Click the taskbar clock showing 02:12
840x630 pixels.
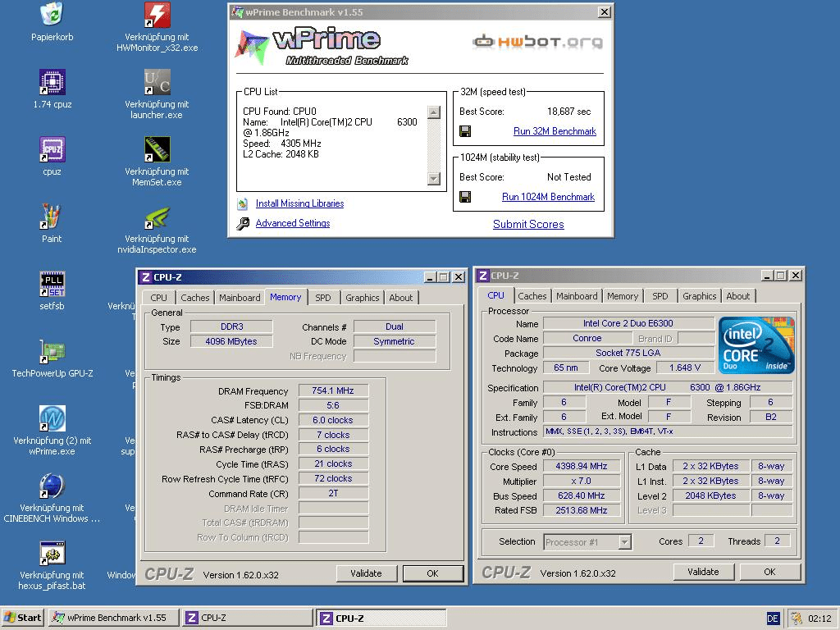pyautogui.click(x=819, y=619)
